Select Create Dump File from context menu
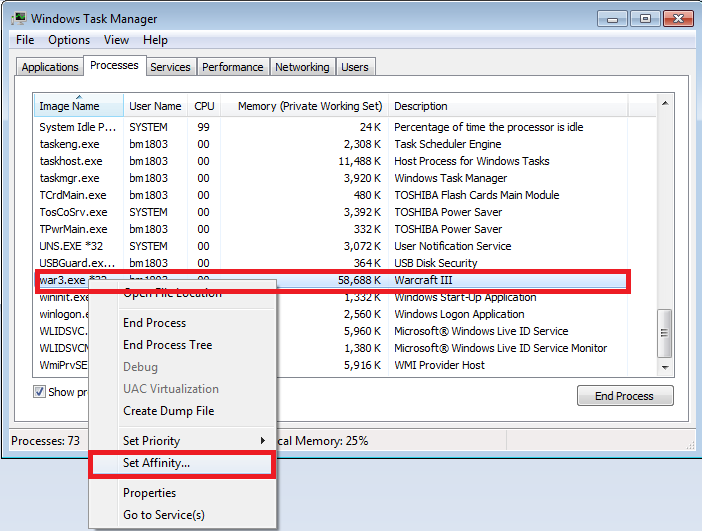702x531 pixels. point(169,411)
